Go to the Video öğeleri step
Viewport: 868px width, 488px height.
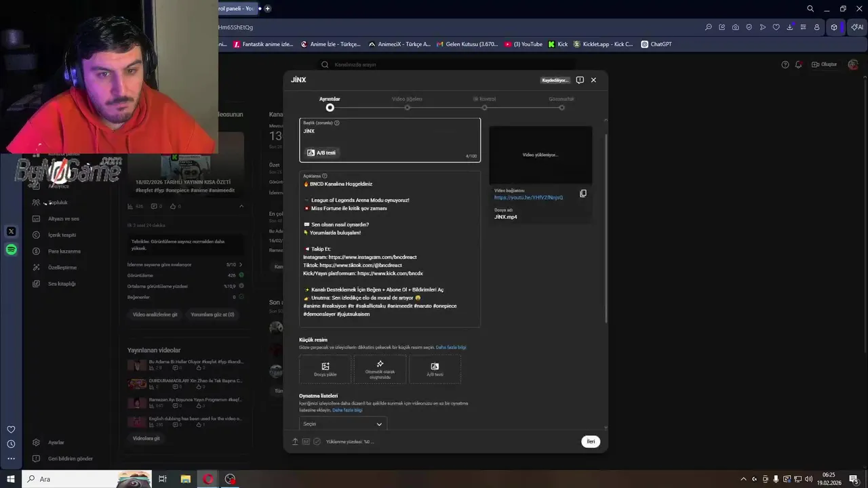407,102
